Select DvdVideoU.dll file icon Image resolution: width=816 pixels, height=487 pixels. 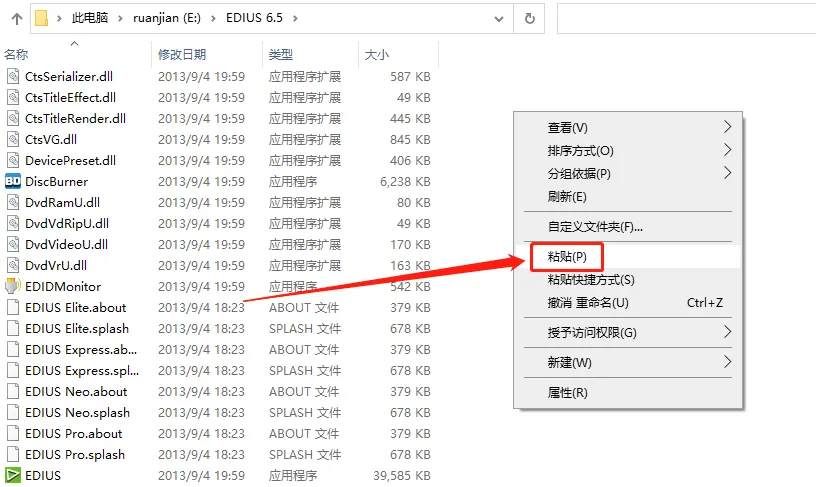(x=13, y=245)
